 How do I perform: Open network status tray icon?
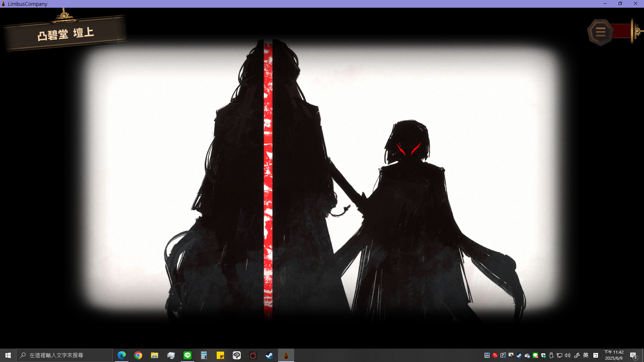559,355
